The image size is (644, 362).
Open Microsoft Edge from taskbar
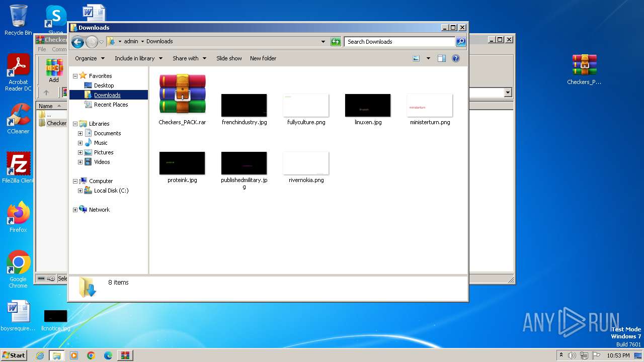(108, 355)
